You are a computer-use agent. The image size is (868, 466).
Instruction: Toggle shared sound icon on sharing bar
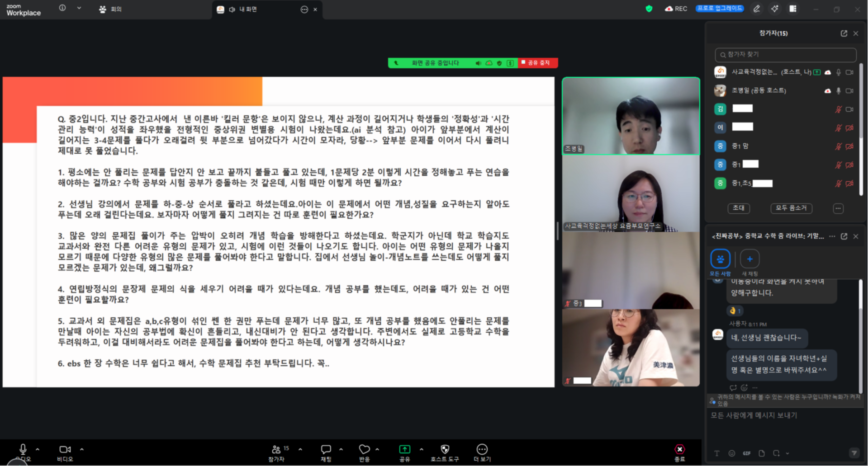coord(478,63)
